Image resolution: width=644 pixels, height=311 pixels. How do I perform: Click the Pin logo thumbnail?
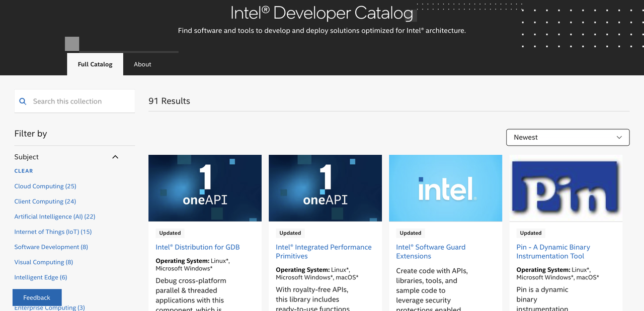[566, 188]
